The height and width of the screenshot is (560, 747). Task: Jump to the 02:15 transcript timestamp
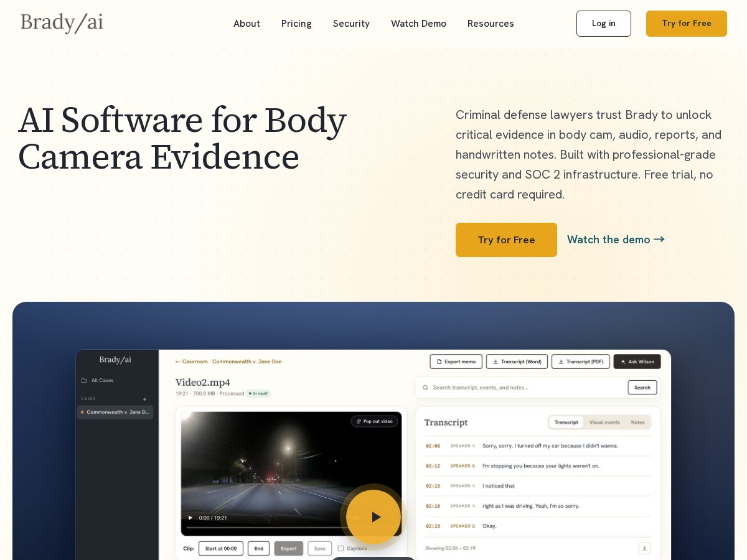click(433, 486)
